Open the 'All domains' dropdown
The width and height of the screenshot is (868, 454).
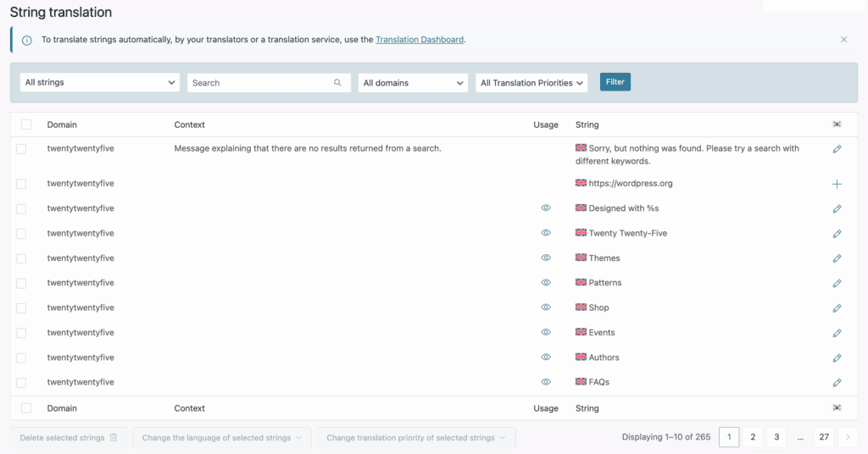pyautogui.click(x=413, y=83)
